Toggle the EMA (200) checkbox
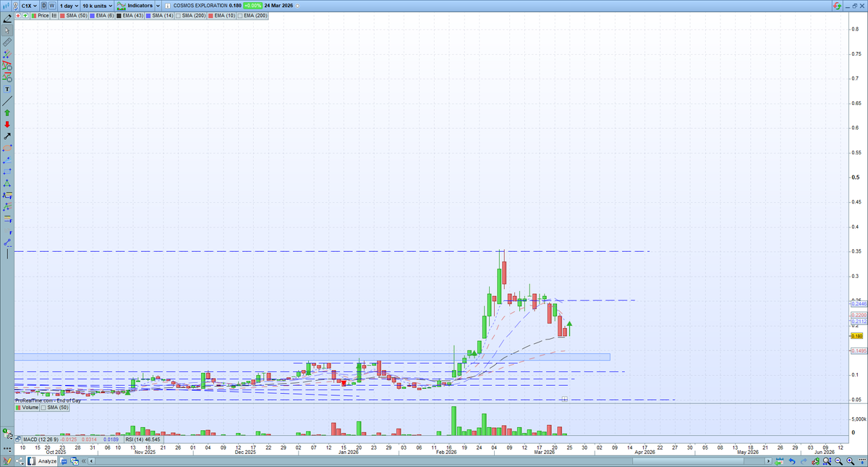The width and height of the screenshot is (868, 467). [x=240, y=15]
